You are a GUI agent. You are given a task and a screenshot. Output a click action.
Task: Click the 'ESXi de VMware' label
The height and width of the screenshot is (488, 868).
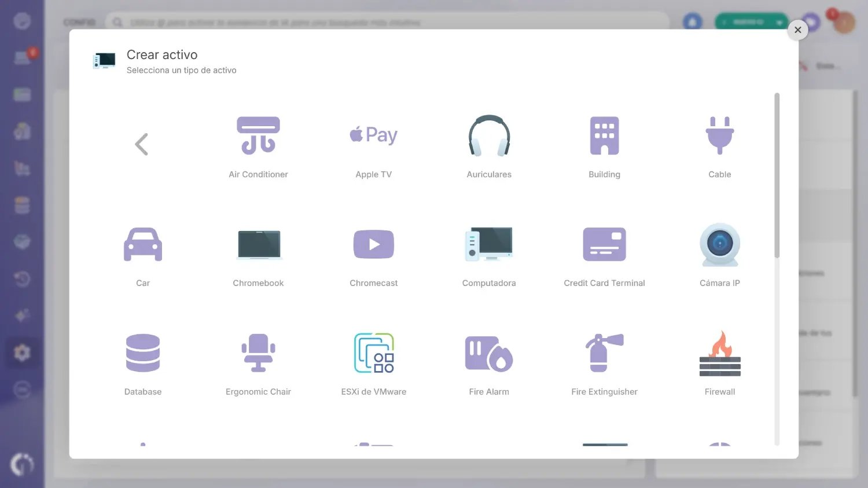tap(374, 392)
